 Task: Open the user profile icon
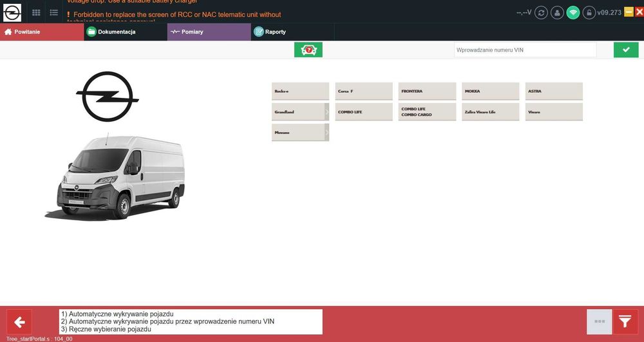pyautogui.click(x=557, y=12)
